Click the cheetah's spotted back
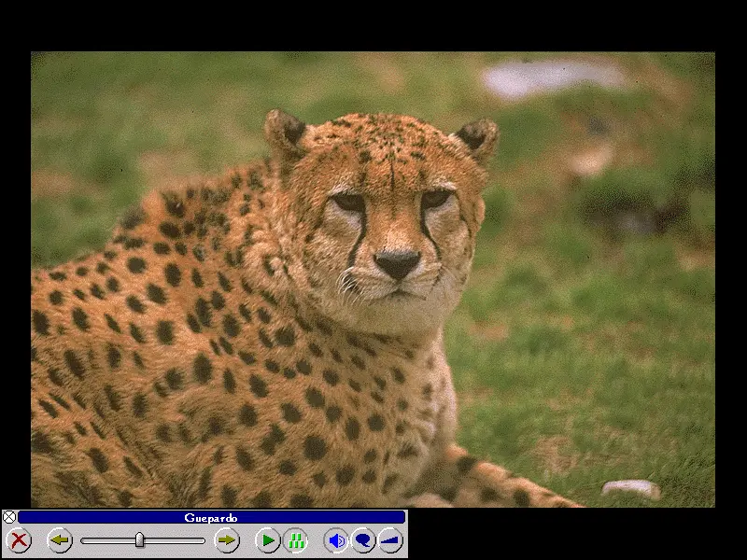This screenshot has width=747, height=560. click(140, 308)
